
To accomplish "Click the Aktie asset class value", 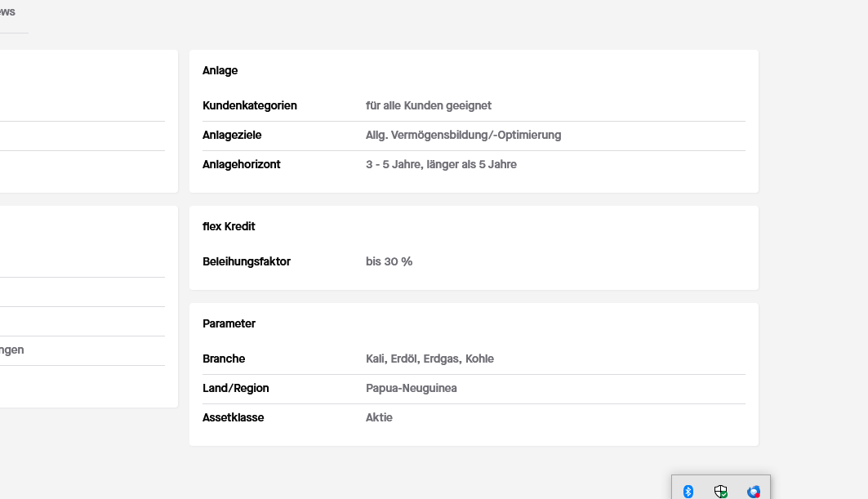I will coord(379,417).
